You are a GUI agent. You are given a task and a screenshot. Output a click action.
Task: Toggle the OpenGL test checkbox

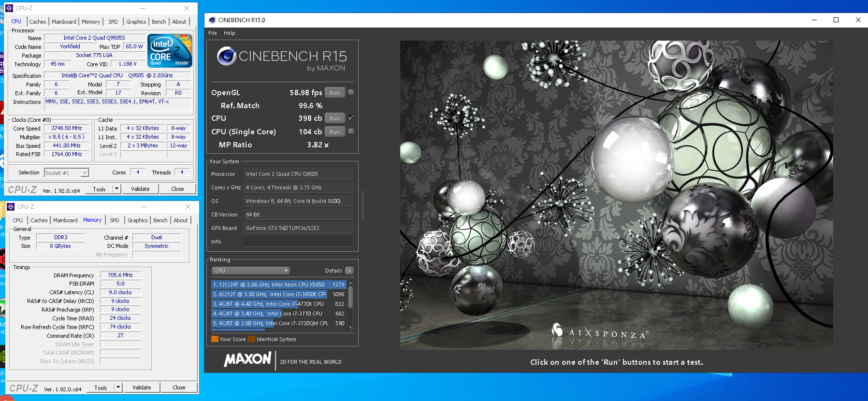(351, 92)
